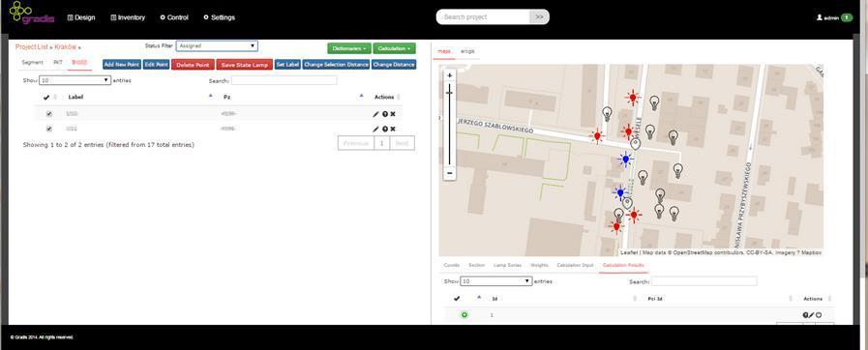Select upper blue lamp marker on map

(625, 160)
